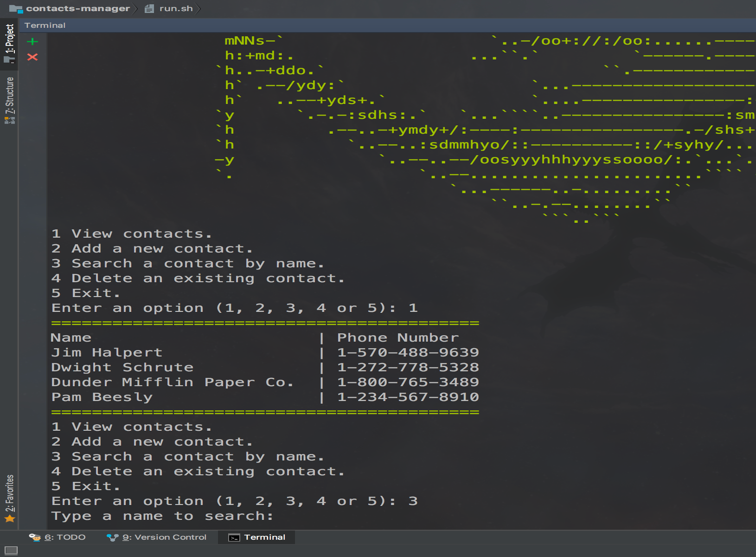The height and width of the screenshot is (557, 756).
Task: Click the 'Name' column header
Action: tap(71, 338)
